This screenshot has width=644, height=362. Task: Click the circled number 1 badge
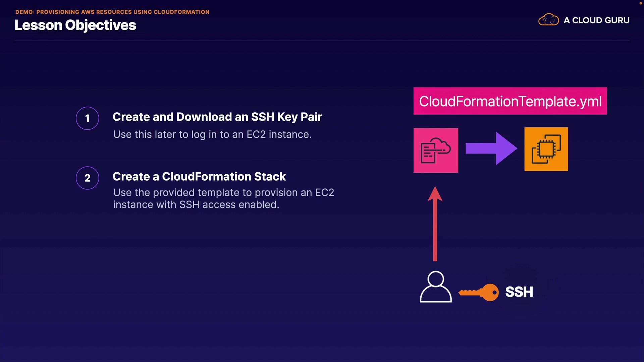87,118
